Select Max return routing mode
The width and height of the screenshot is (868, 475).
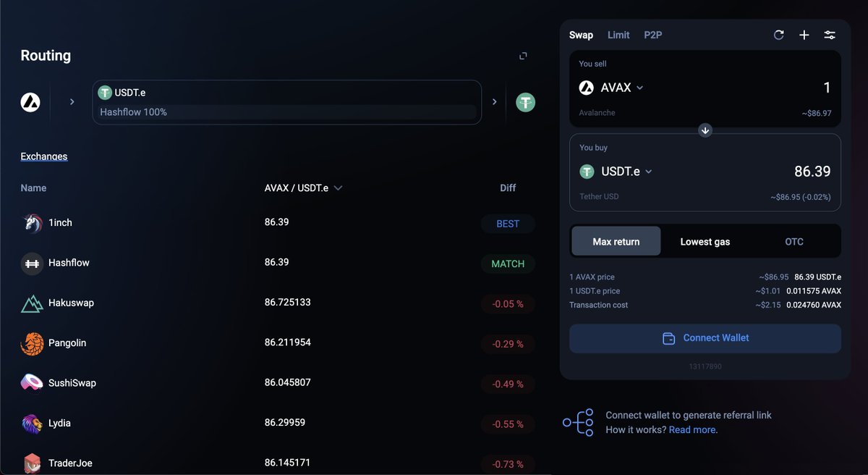coord(616,241)
